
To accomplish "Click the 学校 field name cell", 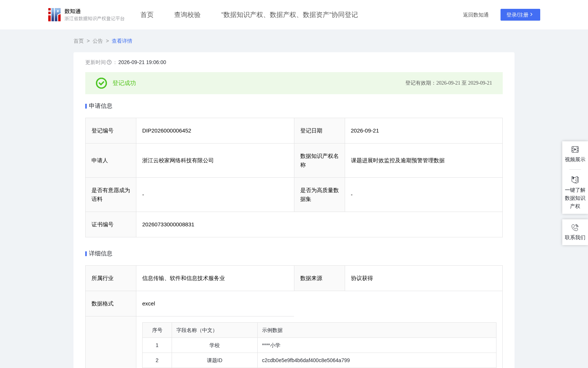I will click(215, 345).
